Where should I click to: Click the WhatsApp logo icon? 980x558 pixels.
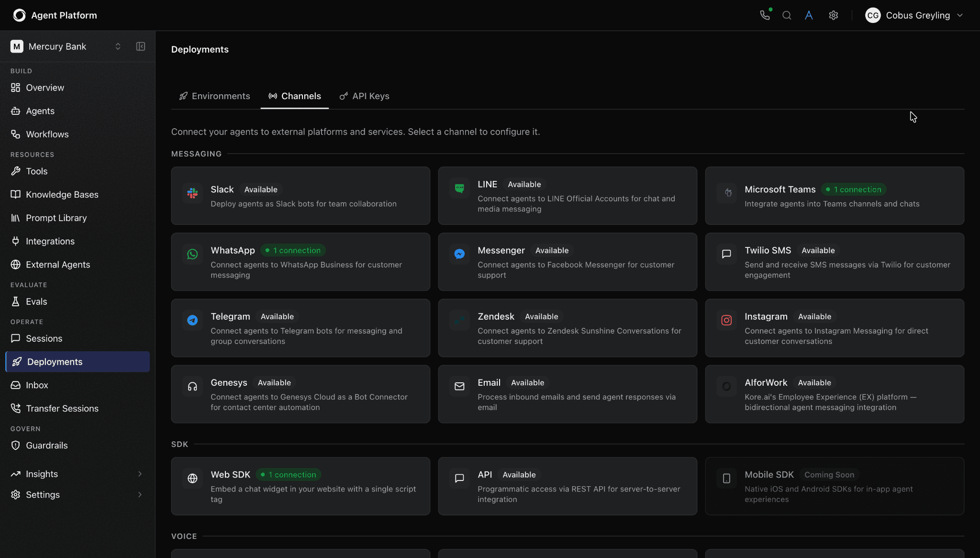(x=192, y=254)
